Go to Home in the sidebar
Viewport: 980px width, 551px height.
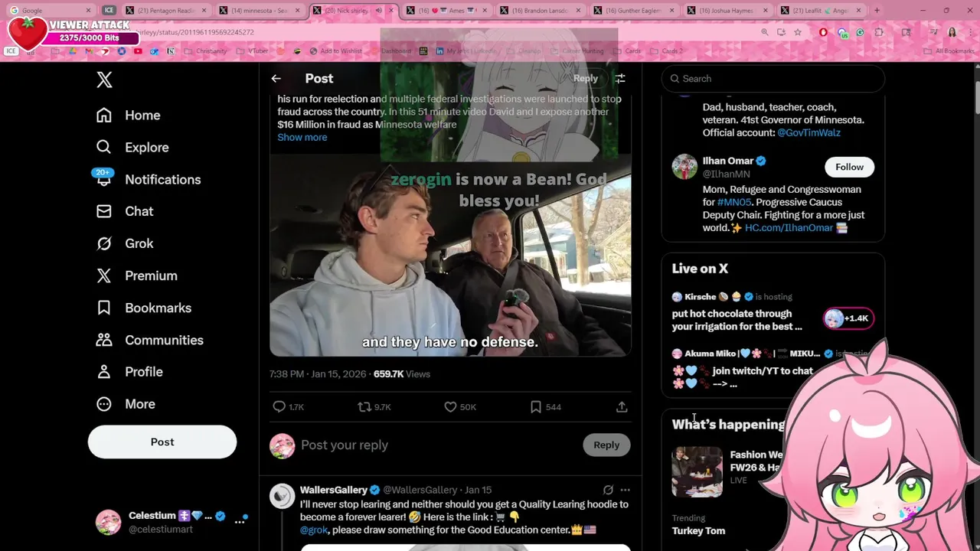[129, 116]
